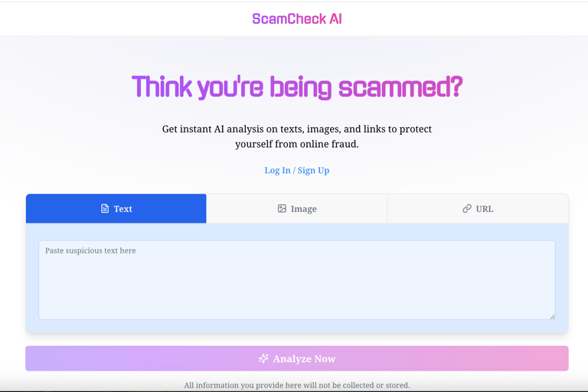Switch to the Text tab
The image size is (588, 392).
click(x=122, y=208)
